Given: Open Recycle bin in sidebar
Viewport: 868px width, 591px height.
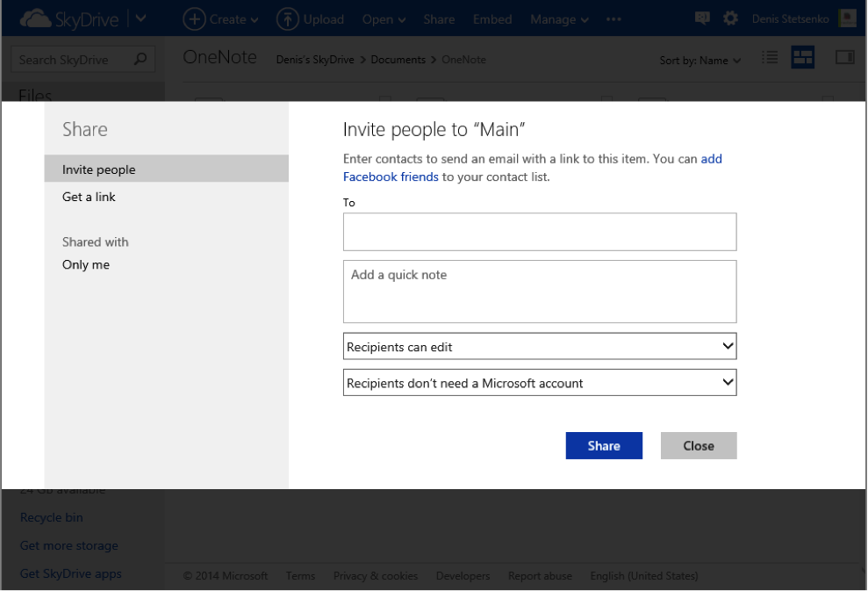Looking at the screenshot, I should click(x=52, y=517).
